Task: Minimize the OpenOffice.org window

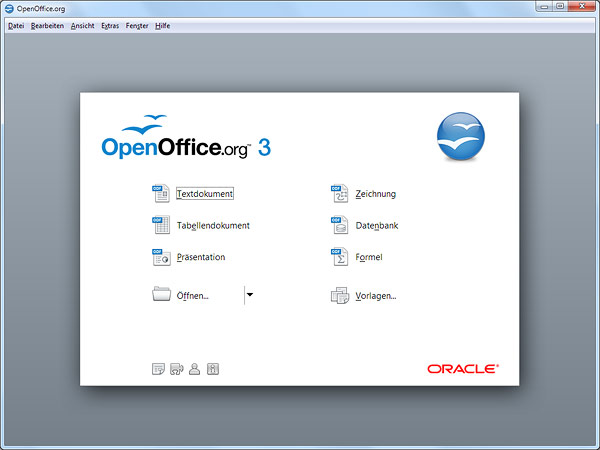Action: pyautogui.click(x=544, y=6)
